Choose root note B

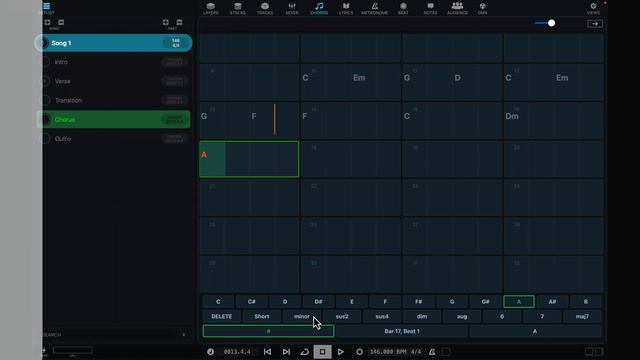(x=586, y=302)
